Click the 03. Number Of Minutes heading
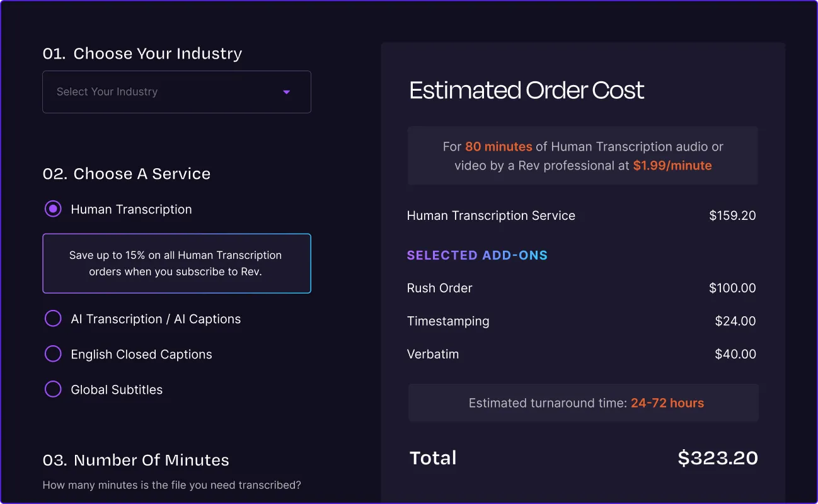Viewport: 818px width, 504px height. 136,461
